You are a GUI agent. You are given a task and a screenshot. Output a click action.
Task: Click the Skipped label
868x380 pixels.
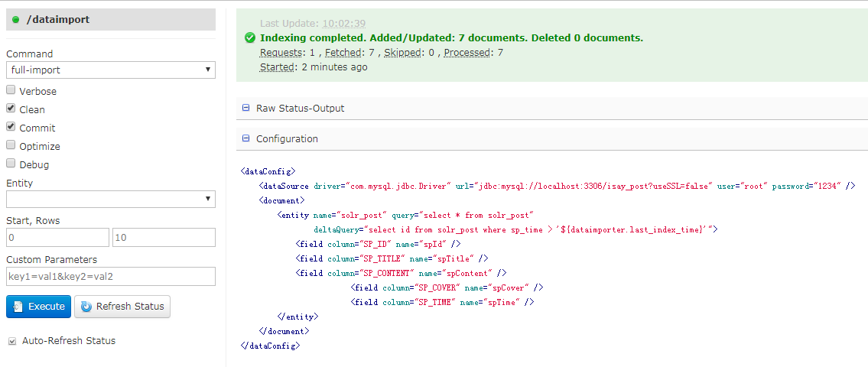(x=402, y=53)
